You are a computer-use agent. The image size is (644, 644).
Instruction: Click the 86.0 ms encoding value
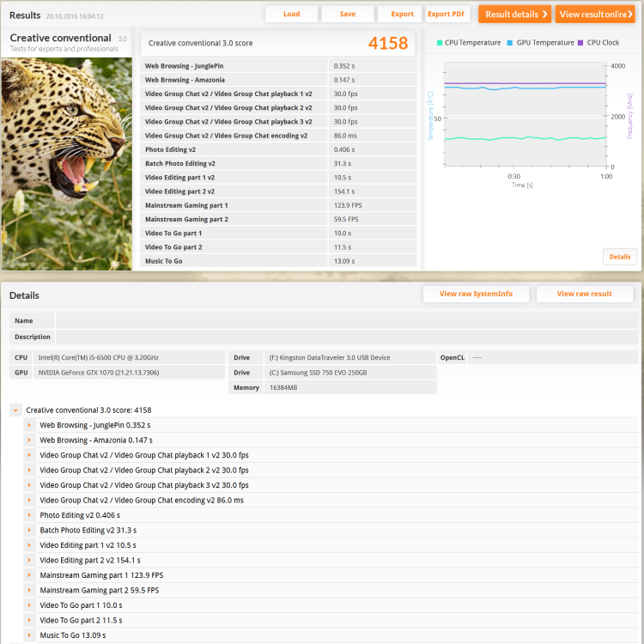(345, 136)
